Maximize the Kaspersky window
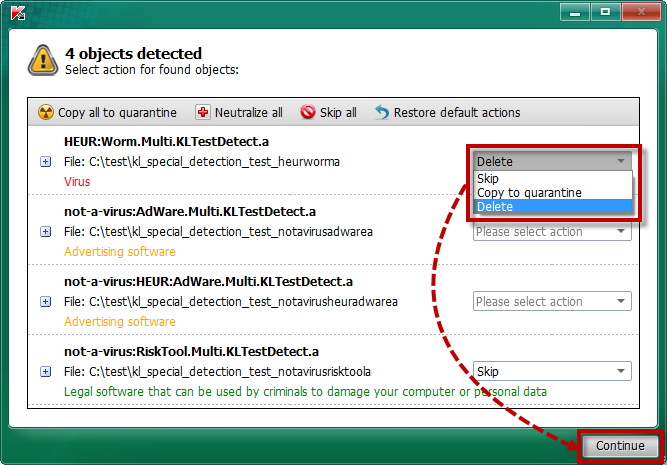This screenshot has width=667, height=465. tap(605, 12)
